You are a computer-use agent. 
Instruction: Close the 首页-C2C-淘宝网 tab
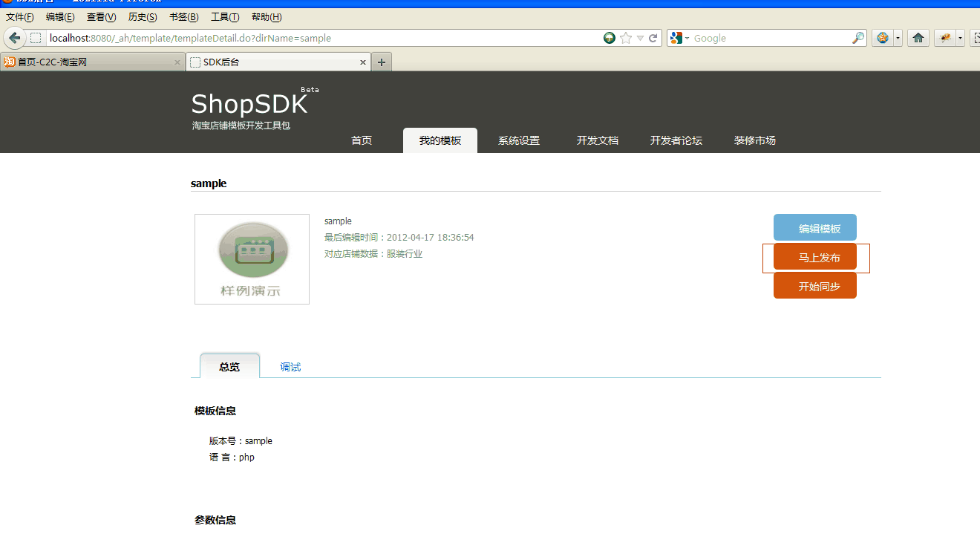(177, 62)
